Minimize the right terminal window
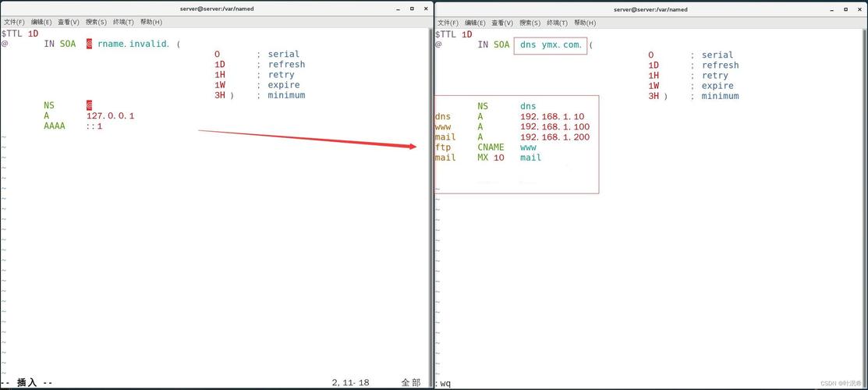The height and width of the screenshot is (390, 868). (833, 9)
